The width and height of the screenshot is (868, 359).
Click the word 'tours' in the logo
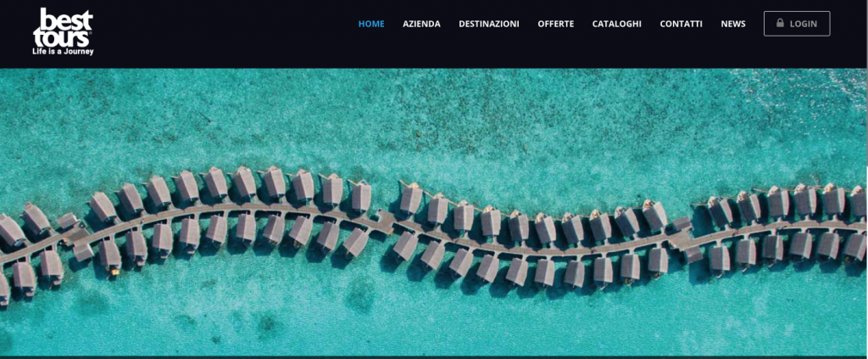tap(61, 39)
